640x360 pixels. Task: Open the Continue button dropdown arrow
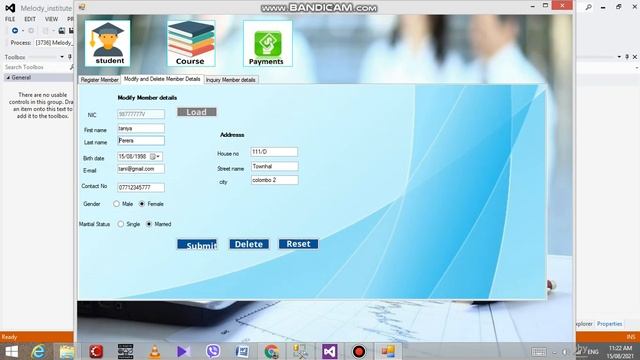pyautogui.click(x=23, y=31)
